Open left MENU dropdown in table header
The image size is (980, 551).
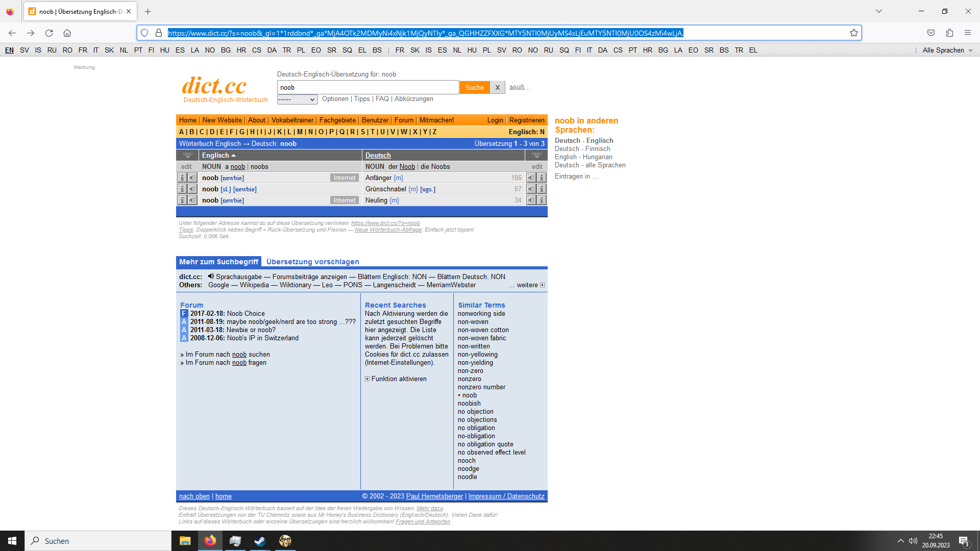tap(187, 155)
